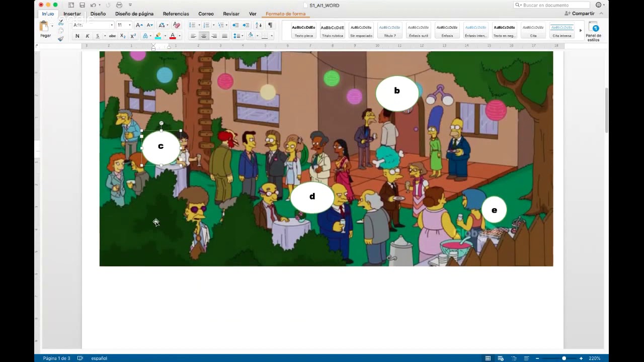Open the Diseño de página tab
The height and width of the screenshot is (362, 644).
(134, 14)
